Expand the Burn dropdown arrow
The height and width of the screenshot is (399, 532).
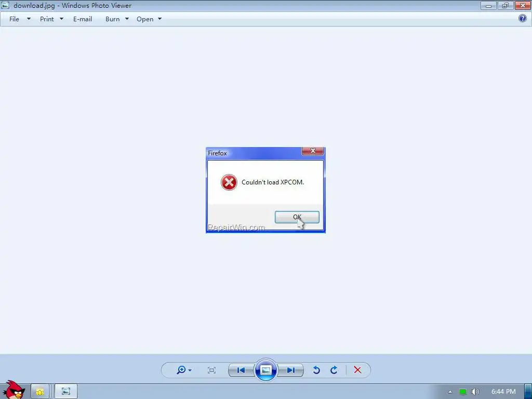coord(127,19)
